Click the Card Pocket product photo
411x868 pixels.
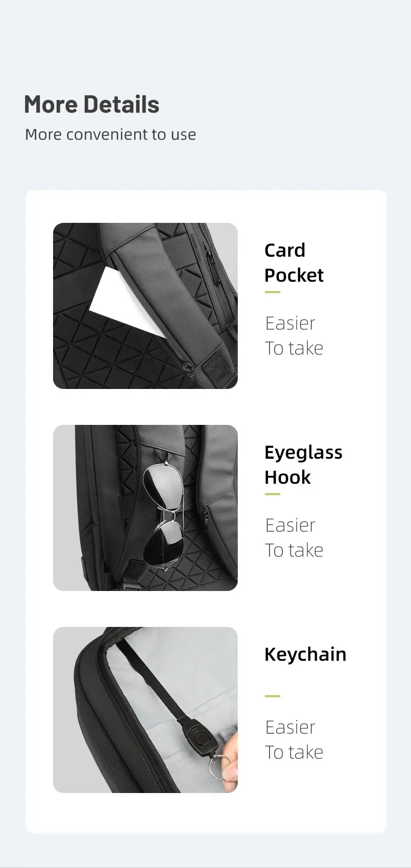[x=145, y=306]
